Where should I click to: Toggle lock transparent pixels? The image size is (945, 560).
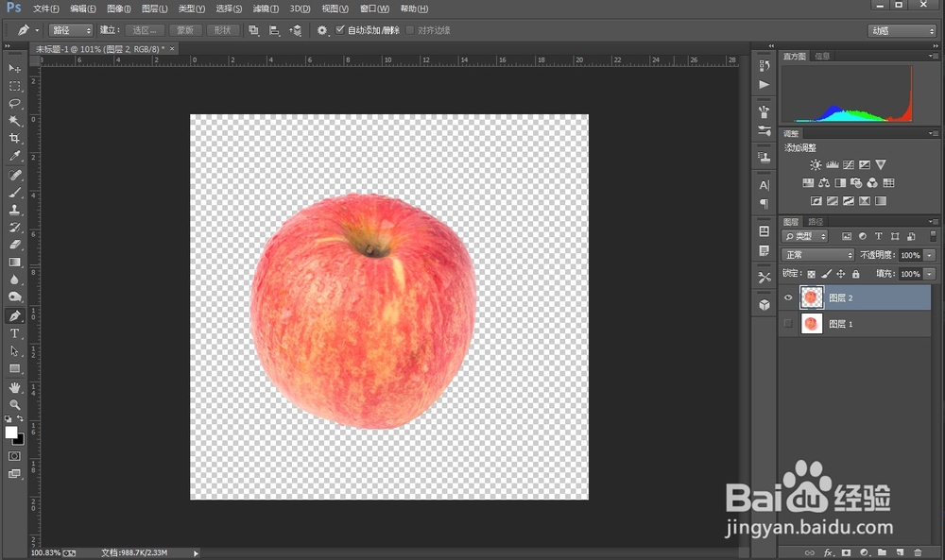point(811,274)
